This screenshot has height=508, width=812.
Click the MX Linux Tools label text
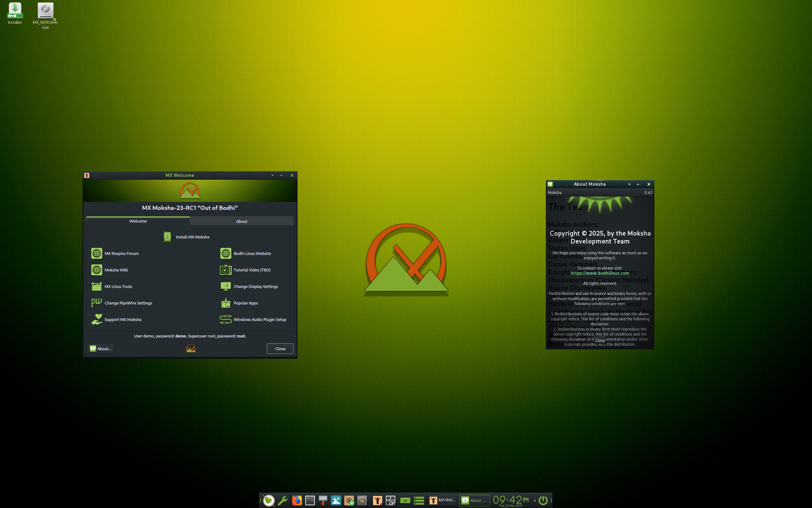tap(118, 286)
